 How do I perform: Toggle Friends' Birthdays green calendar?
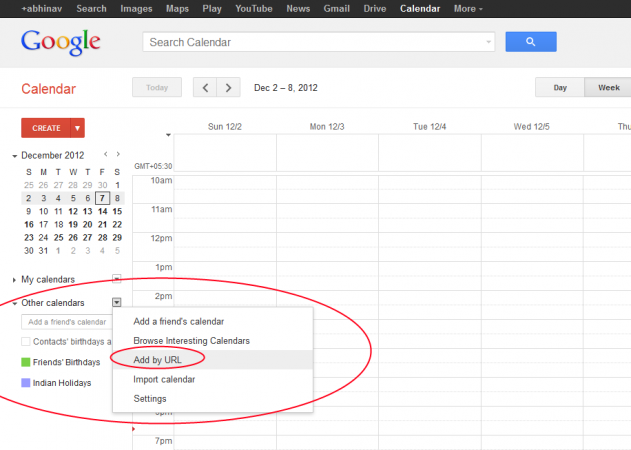(x=25, y=362)
